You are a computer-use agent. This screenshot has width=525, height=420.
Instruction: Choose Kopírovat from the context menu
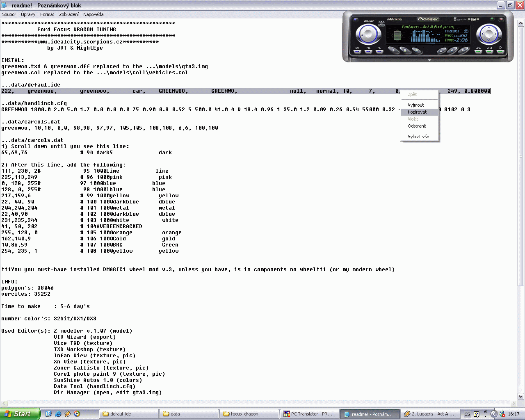point(417,112)
